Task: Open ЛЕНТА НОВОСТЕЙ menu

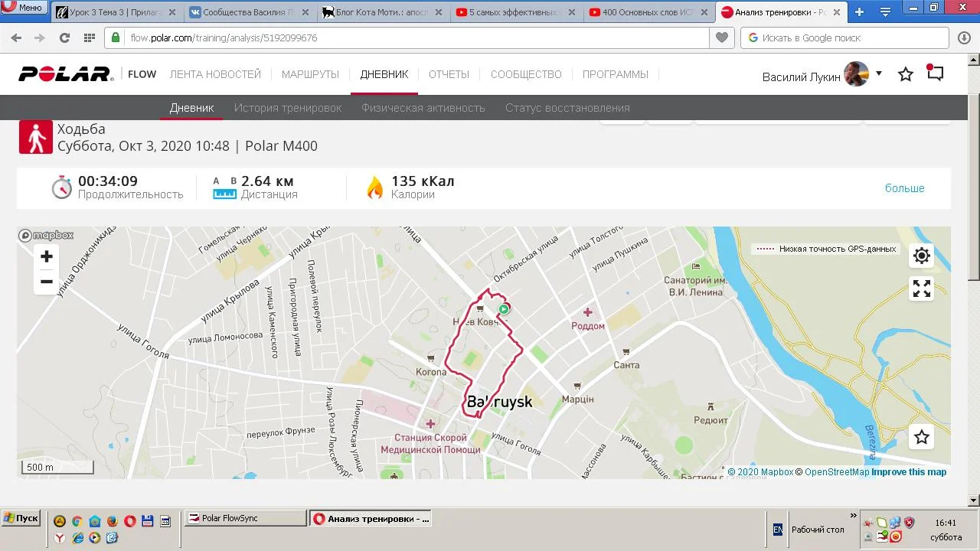Action: pyautogui.click(x=215, y=74)
